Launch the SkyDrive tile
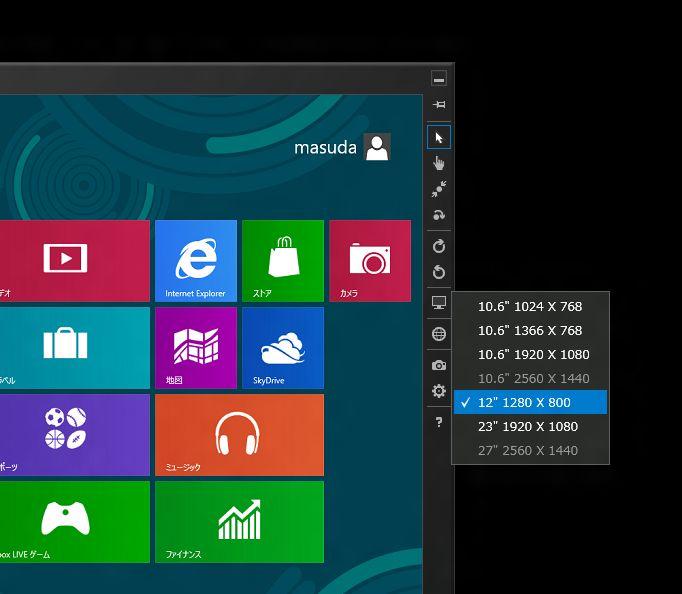Screen dimensions: 682x594 click(x=283, y=347)
